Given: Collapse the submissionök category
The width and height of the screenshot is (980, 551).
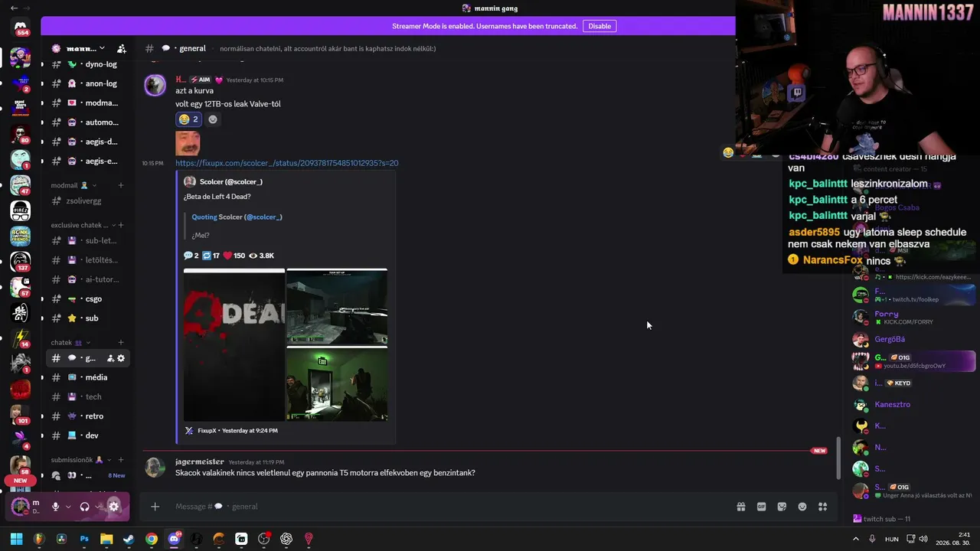Looking at the screenshot, I should tap(82, 460).
